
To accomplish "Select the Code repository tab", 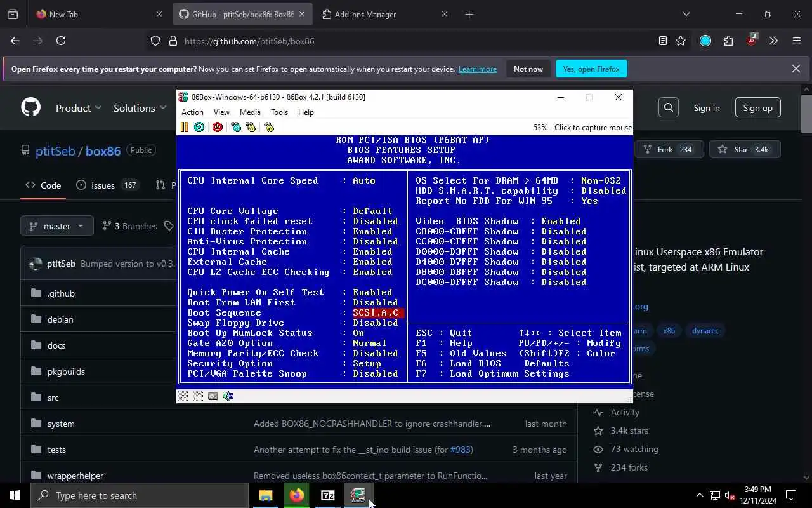I will 43,185.
